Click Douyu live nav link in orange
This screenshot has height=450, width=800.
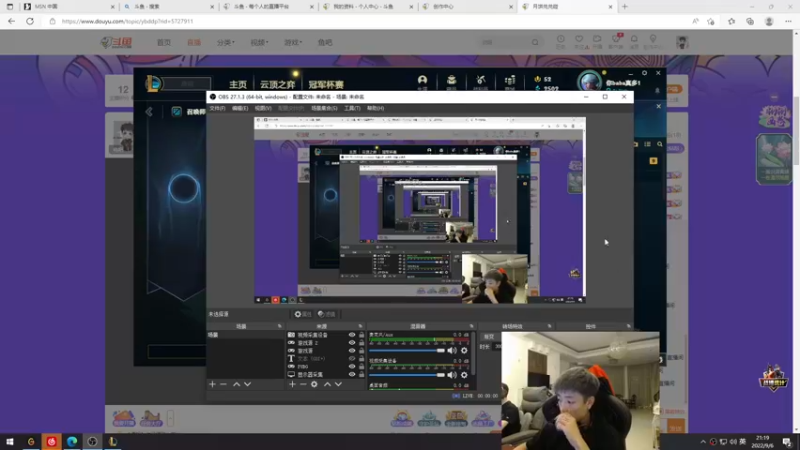coord(194,42)
